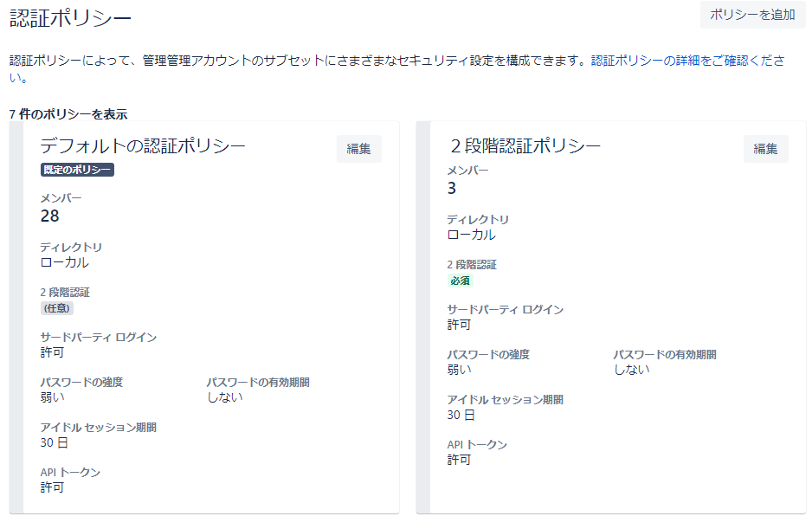This screenshot has height=516, width=812.
Task: Click the 7 件のポリシーを表示 text
Action: coord(68,114)
